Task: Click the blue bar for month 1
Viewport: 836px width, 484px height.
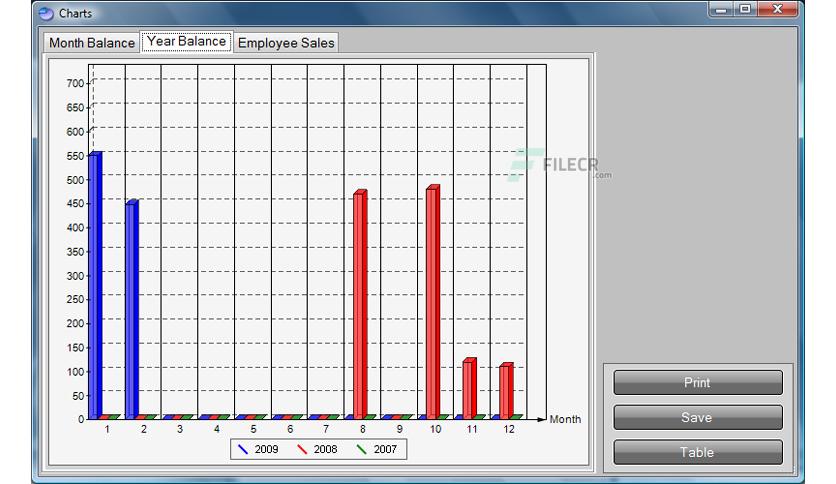Action: point(95,285)
